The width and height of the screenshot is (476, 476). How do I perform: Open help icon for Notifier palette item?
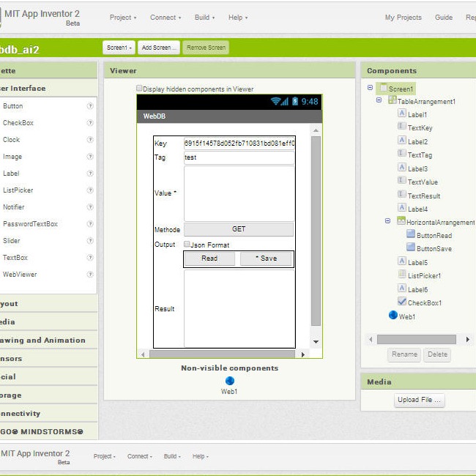pos(90,207)
